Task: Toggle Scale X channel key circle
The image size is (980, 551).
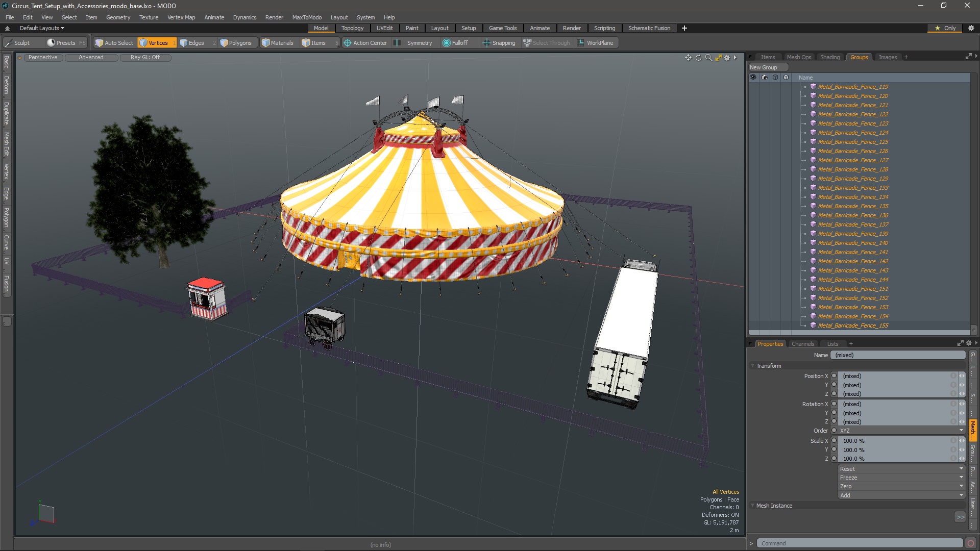Action: (x=834, y=441)
